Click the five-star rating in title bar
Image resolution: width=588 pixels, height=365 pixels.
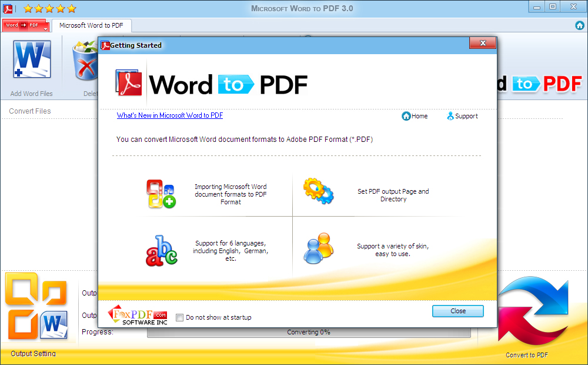pyautogui.click(x=49, y=8)
